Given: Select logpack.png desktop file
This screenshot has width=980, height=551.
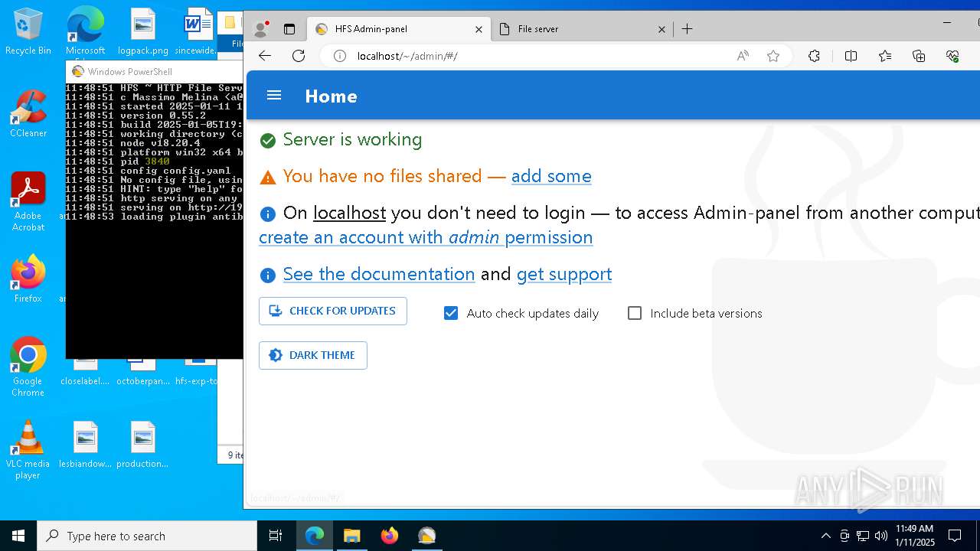Looking at the screenshot, I should click(143, 32).
